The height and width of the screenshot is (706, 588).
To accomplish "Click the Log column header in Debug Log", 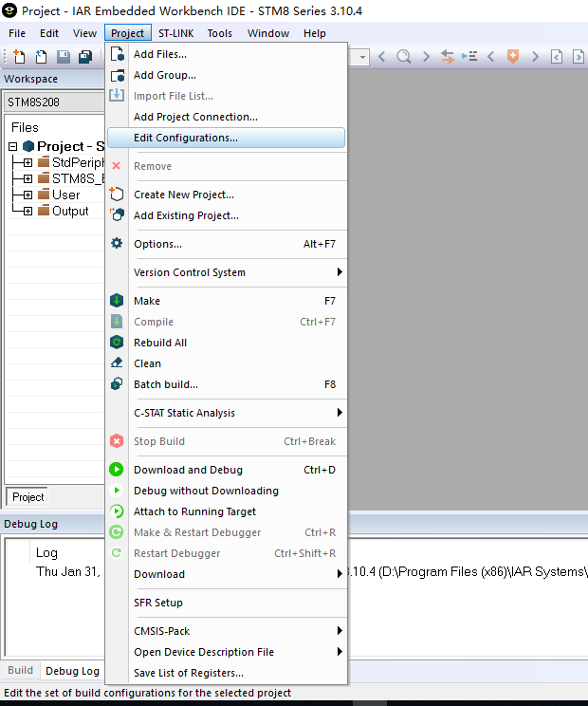I will pyautogui.click(x=46, y=552).
